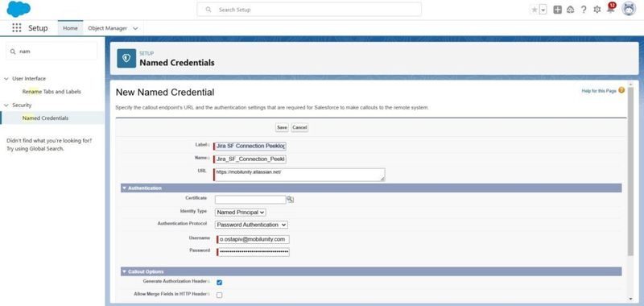Open the user profile avatar
The width and height of the screenshot is (644, 306).
[x=629, y=9]
